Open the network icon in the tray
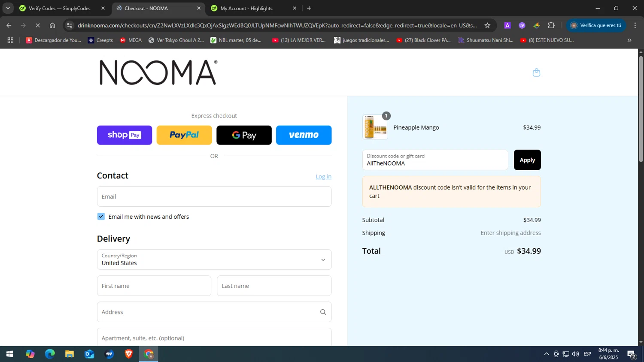 click(566, 354)
